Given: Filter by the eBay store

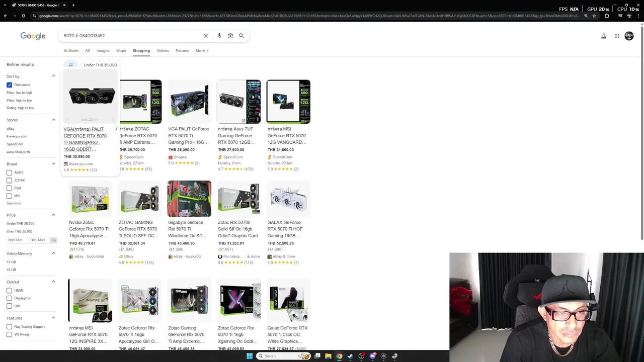Looking at the screenshot, I should tap(11, 129).
